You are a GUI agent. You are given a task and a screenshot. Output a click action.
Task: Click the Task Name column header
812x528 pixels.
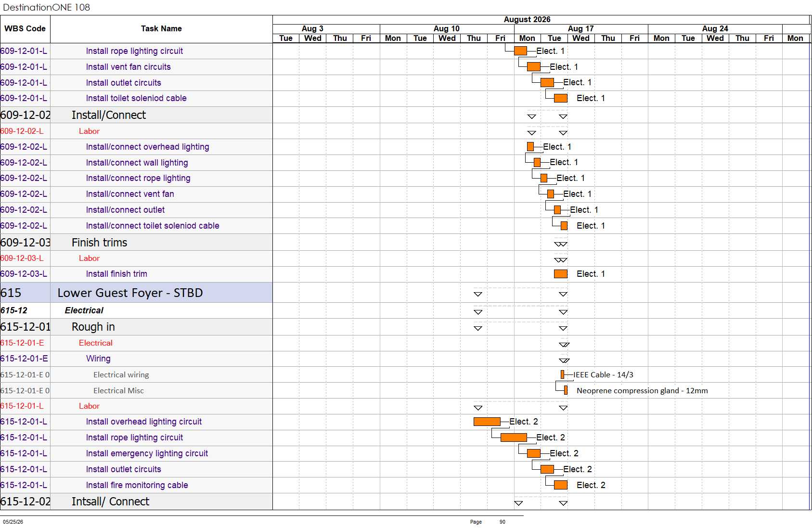161,29
